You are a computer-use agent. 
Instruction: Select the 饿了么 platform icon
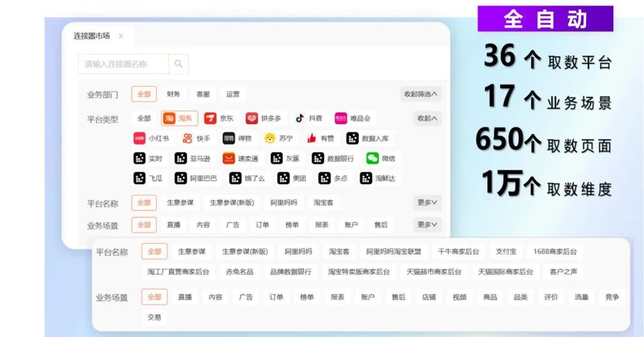click(x=236, y=178)
